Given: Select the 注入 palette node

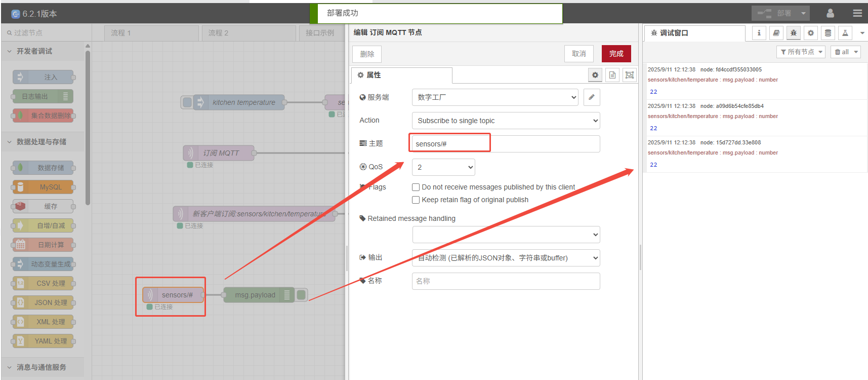Looking at the screenshot, I should (x=43, y=77).
